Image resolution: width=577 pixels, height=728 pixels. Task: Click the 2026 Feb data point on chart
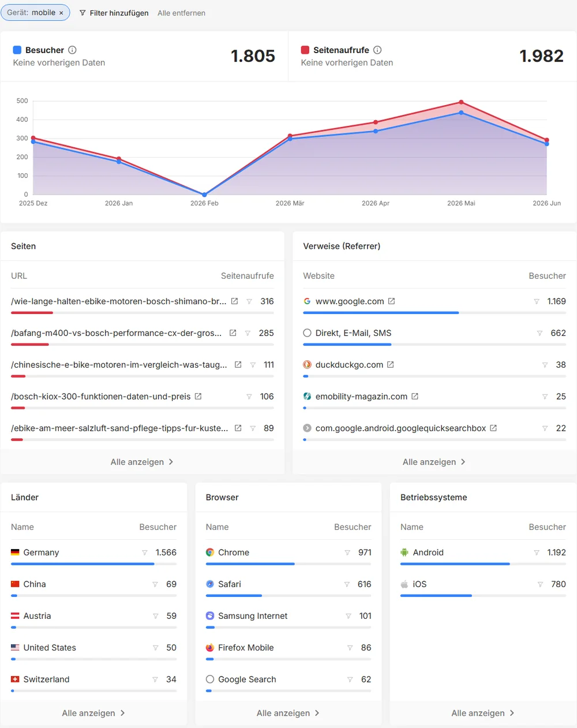[x=204, y=195]
